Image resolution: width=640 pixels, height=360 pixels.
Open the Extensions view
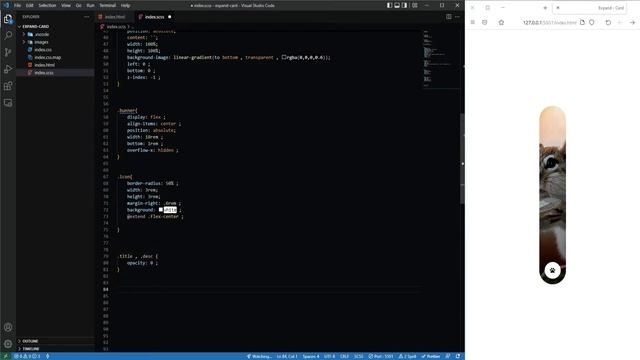[x=8, y=86]
